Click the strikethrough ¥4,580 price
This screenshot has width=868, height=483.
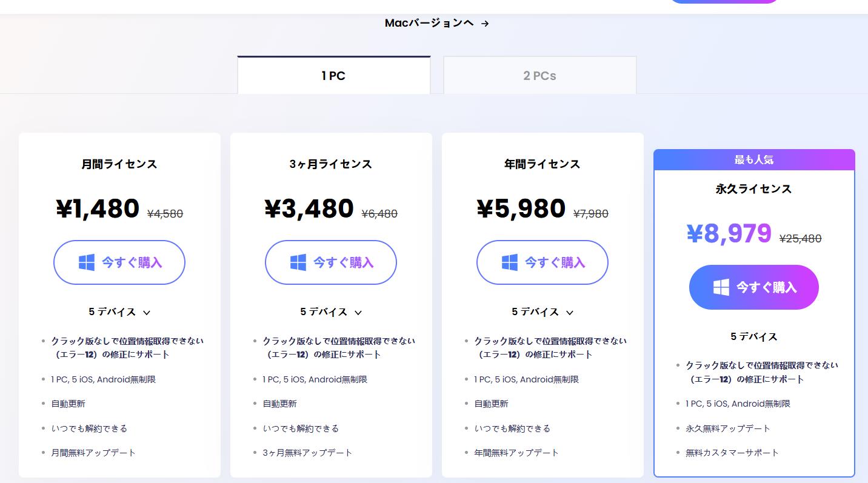[x=165, y=213]
